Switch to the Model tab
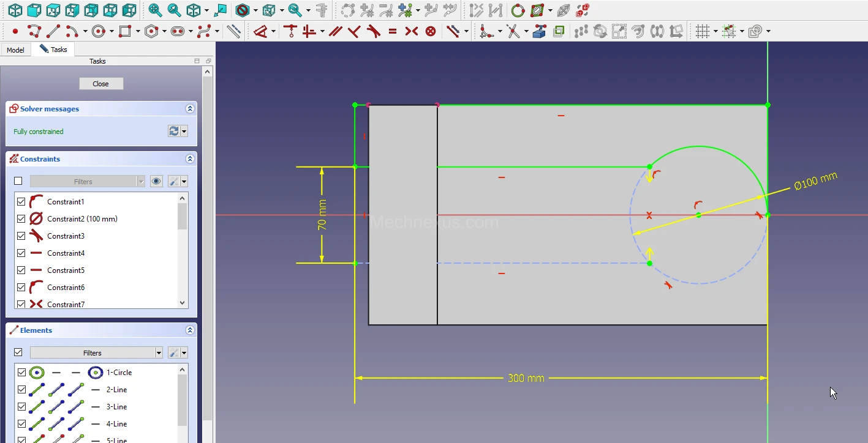868x443 pixels. [x=15, y=50]
